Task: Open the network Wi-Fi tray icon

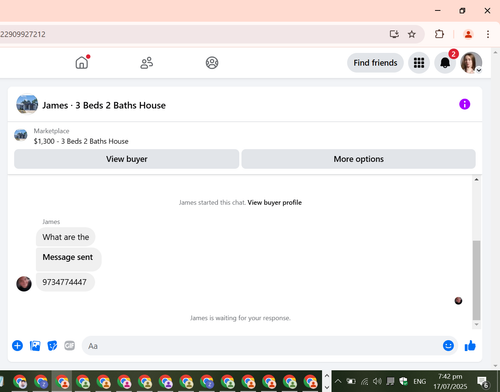Action: tap(365, 381)
